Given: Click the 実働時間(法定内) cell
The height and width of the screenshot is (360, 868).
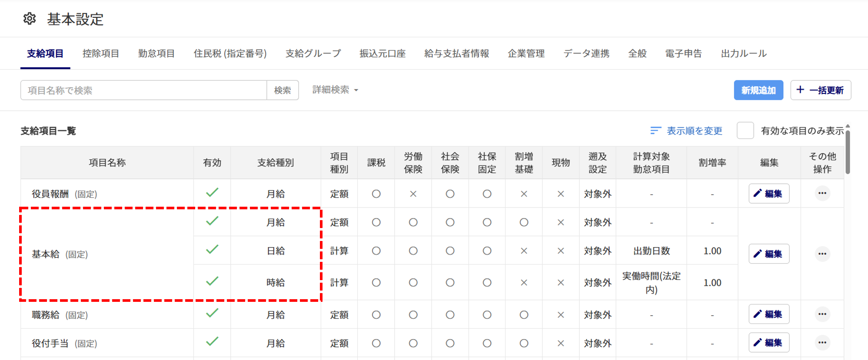Looking at the screenshot, I should pyautogui.click(x=651, y=282).
